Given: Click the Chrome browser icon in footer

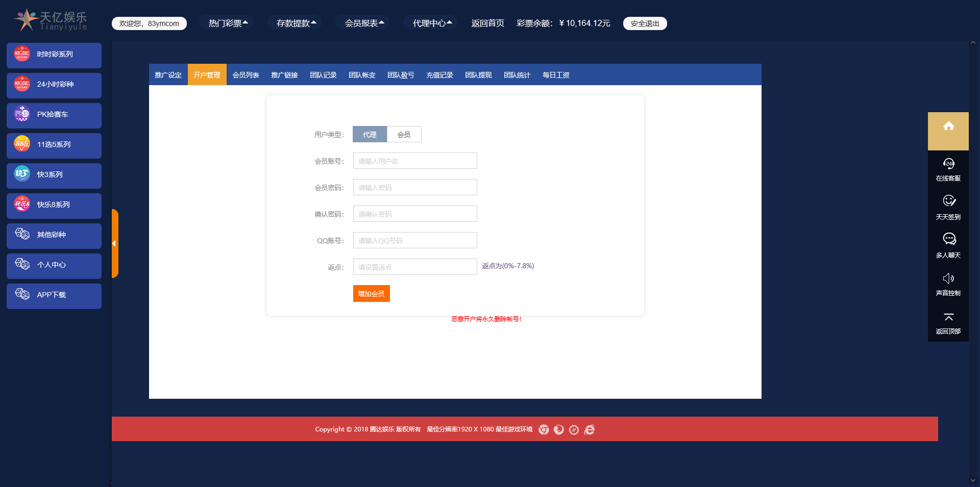Looking at the screenshot, I should click(x=544, y=429).
